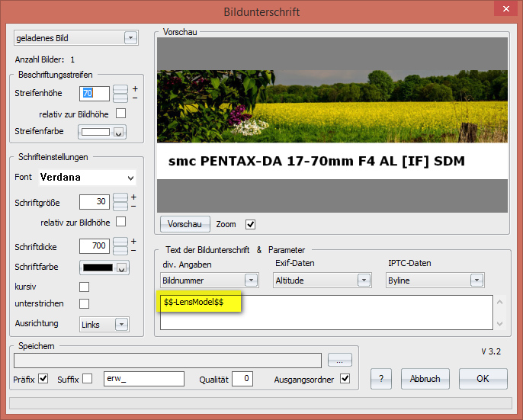Close the Bildunterschrift dialog
This screenshot has height=420, width=523.
tap(506, 9)
